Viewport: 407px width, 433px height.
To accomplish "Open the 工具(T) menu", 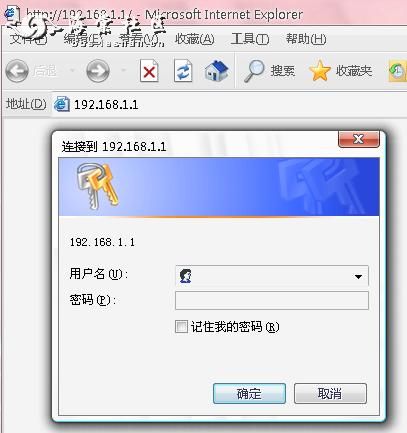I will 250,39.
